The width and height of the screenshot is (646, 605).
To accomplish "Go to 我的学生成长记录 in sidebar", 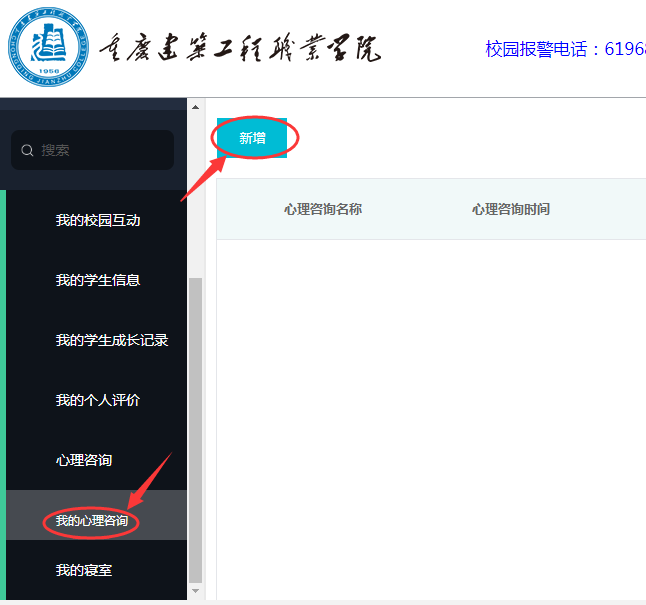I will pyautogui.click(x=111, y=340).
